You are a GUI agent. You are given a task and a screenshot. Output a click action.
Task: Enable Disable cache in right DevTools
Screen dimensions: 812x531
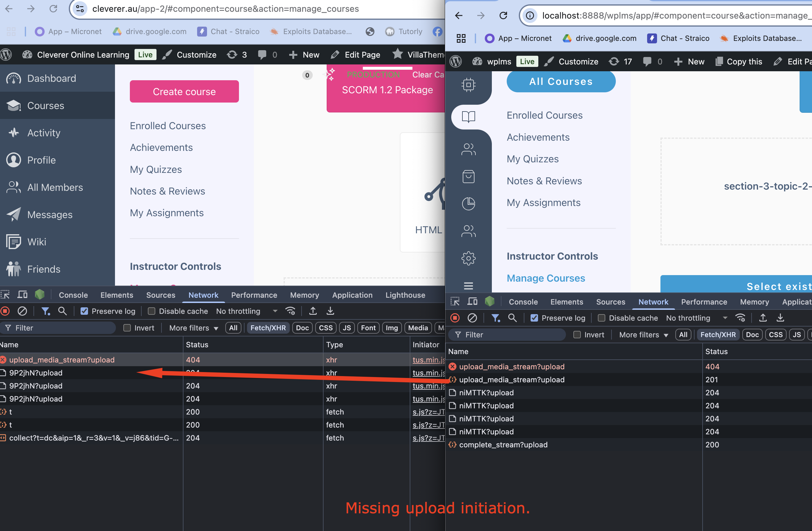pyautogui.click(x=602, y=318)
